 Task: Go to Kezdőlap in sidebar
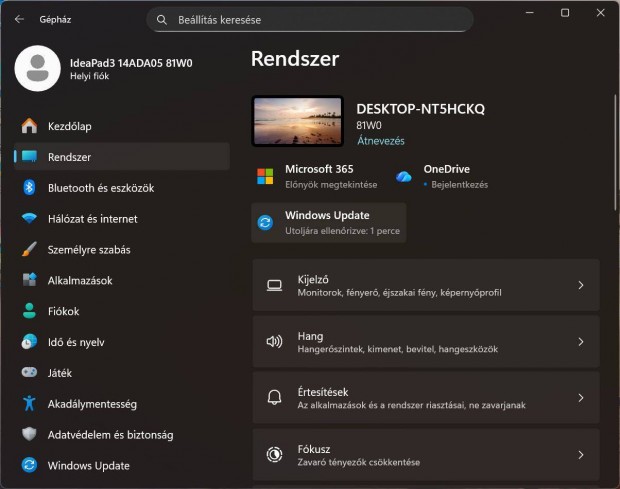[x=69, y=126]
